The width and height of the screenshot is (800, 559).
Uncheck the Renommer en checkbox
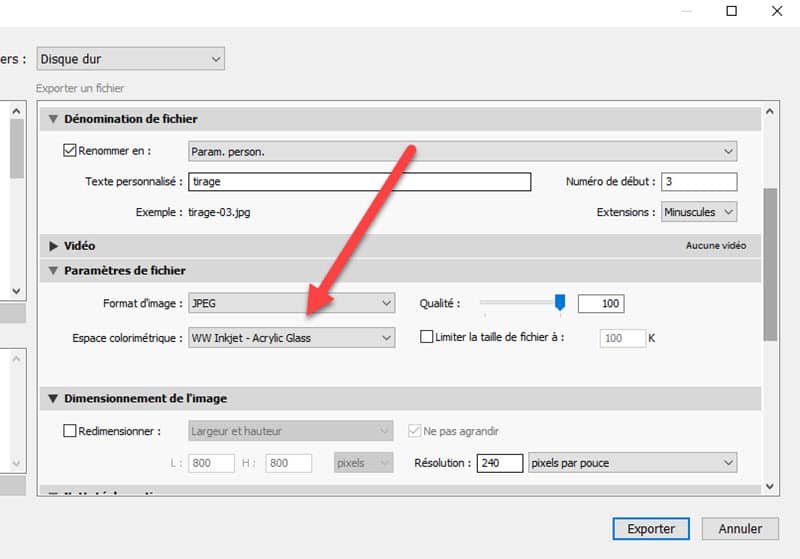(x=69, y=151)
